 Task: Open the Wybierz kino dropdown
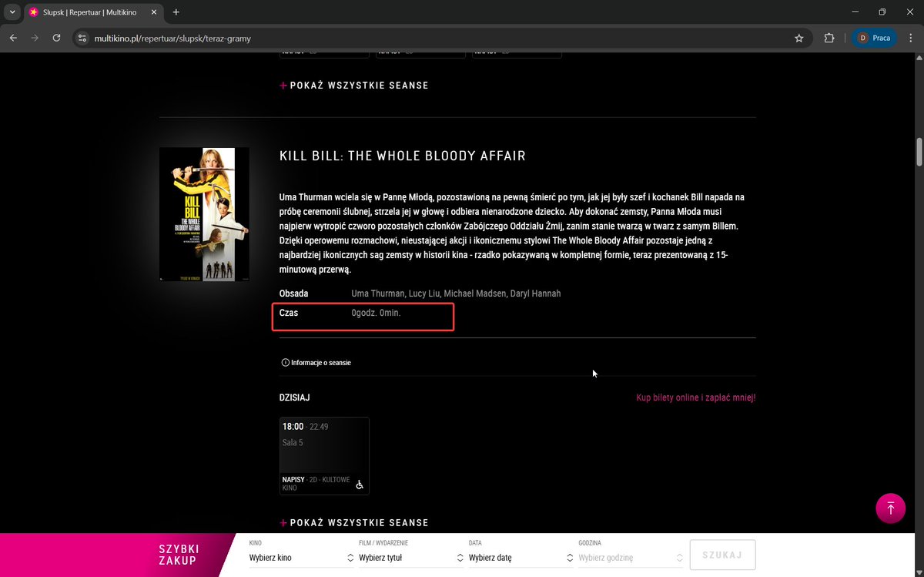point(301,557)
